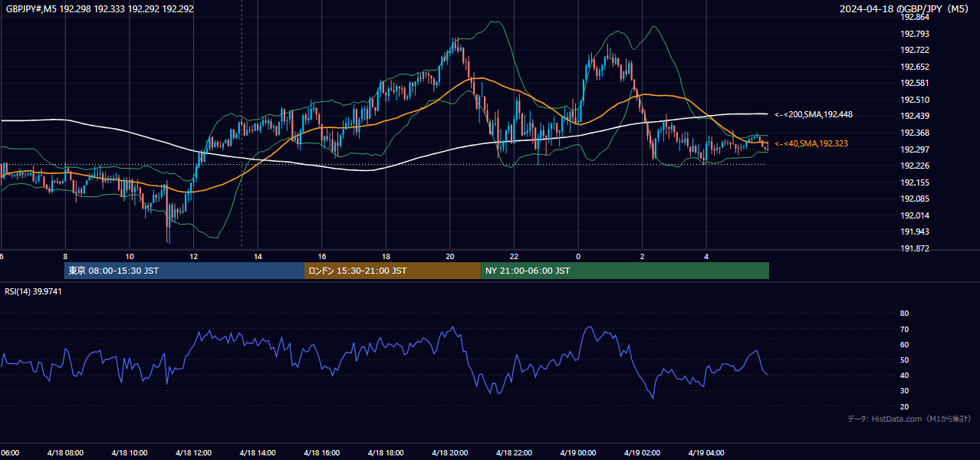Click the 4/18 18:00 date-time label
This screenshot has height=460, width=980.
point(386,453)
